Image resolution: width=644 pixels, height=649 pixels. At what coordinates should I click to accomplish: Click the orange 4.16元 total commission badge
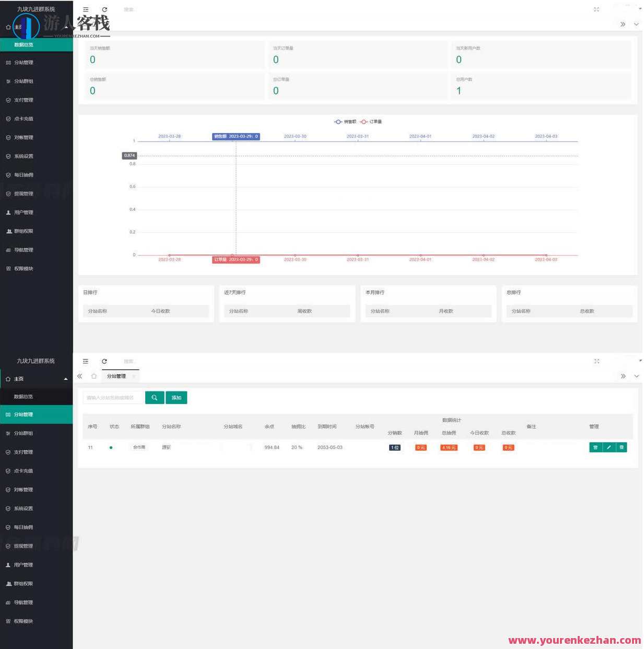(x=449, y=448)
